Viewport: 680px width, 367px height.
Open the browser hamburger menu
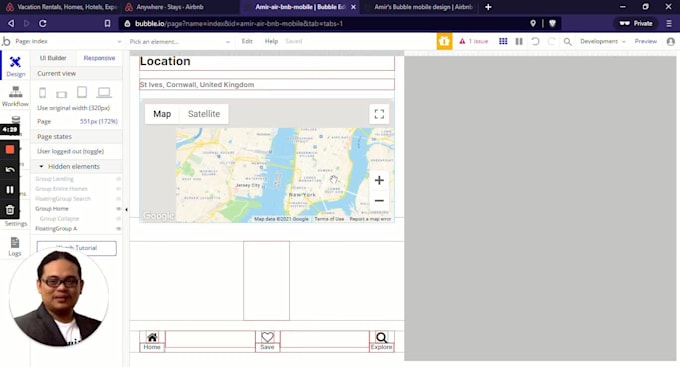pyautogui.click(x=669, y=23)
